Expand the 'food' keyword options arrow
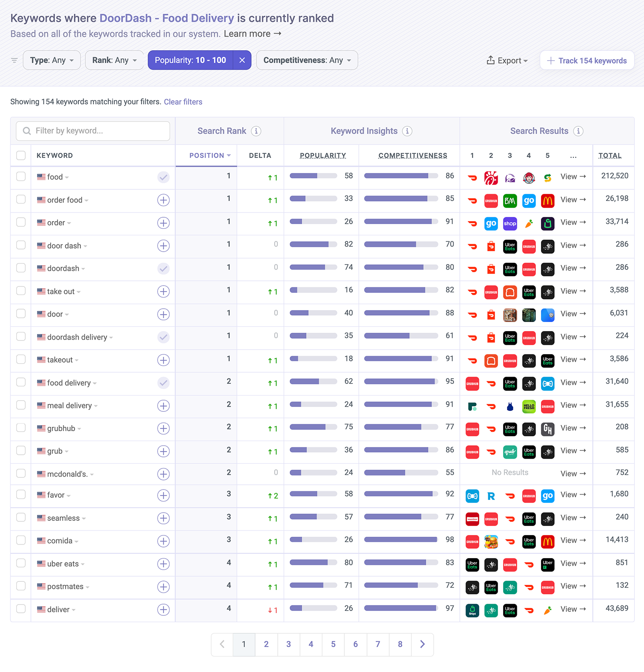 67,177
